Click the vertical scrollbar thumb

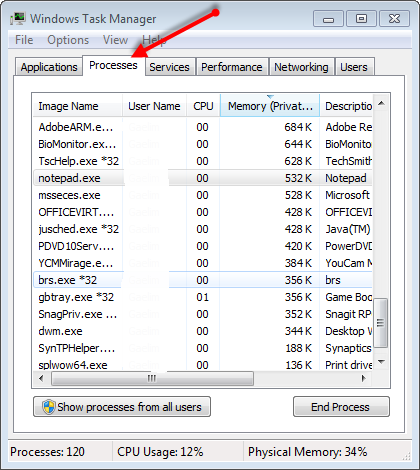click(381, 323)
